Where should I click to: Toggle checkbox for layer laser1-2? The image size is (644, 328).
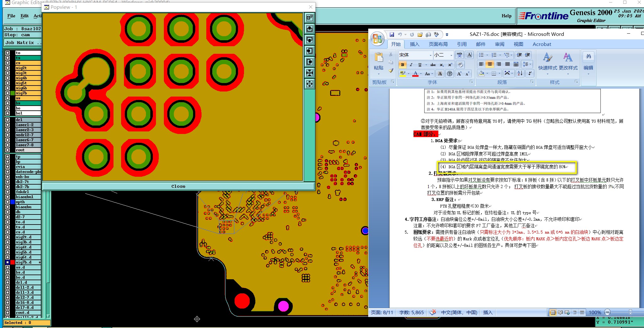point(8,125)
